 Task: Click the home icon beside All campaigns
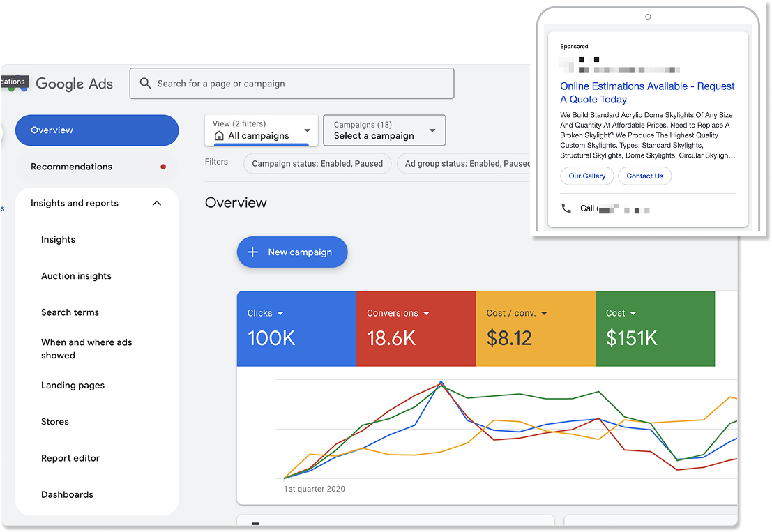click(219, 136)
